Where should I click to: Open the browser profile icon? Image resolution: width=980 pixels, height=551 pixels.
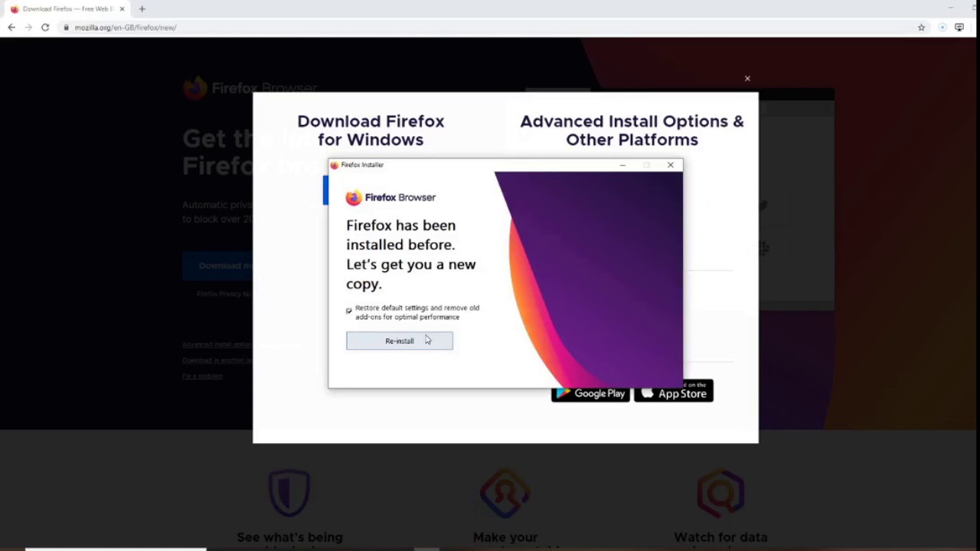click(x=942, y=28)
